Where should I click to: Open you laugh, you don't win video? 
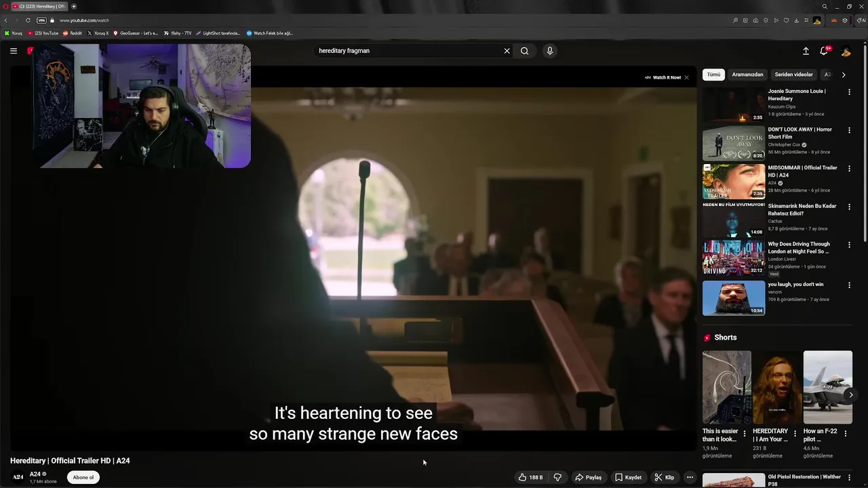click(734, 298)
